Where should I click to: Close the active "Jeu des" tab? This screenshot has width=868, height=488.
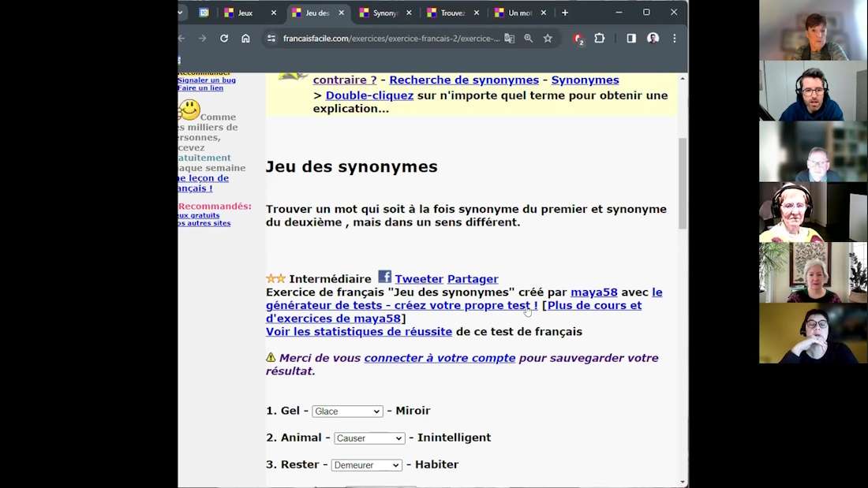click(341, 13)
